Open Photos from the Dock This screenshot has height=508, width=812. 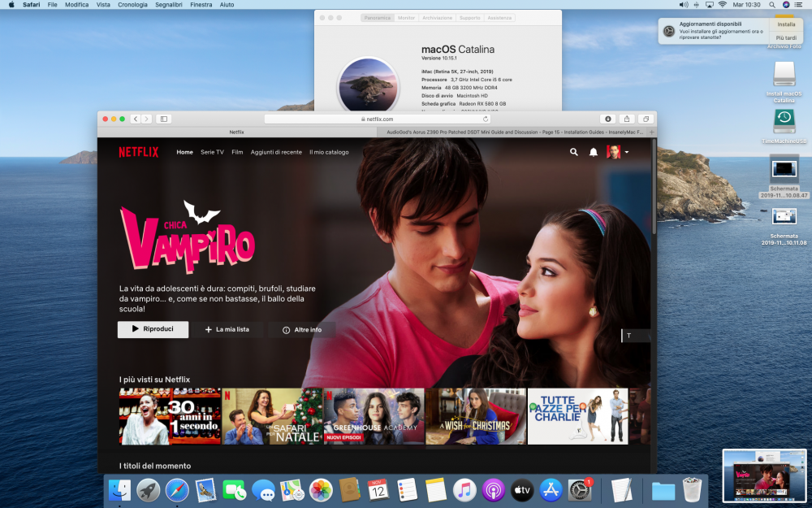[321, 489]
